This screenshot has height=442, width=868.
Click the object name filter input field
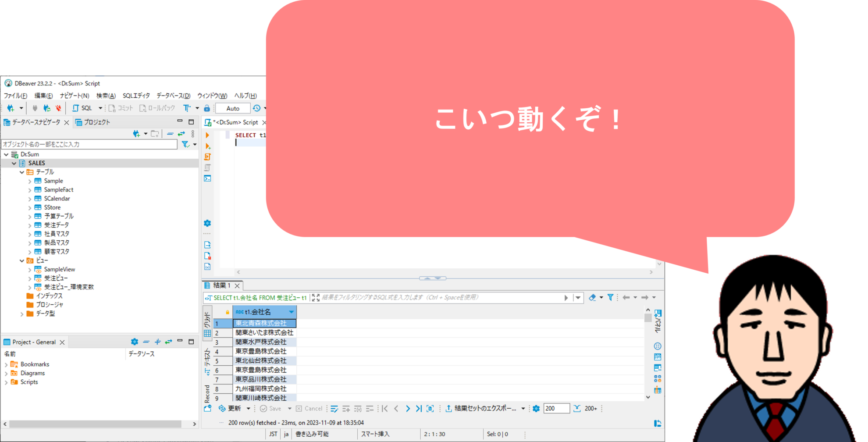coord(88,144)
